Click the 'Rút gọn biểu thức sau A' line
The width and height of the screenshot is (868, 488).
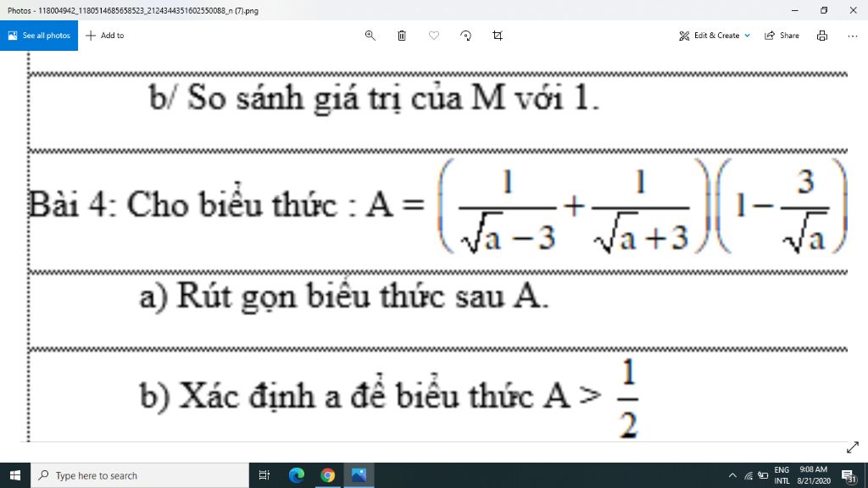click(x=361, y=296)
